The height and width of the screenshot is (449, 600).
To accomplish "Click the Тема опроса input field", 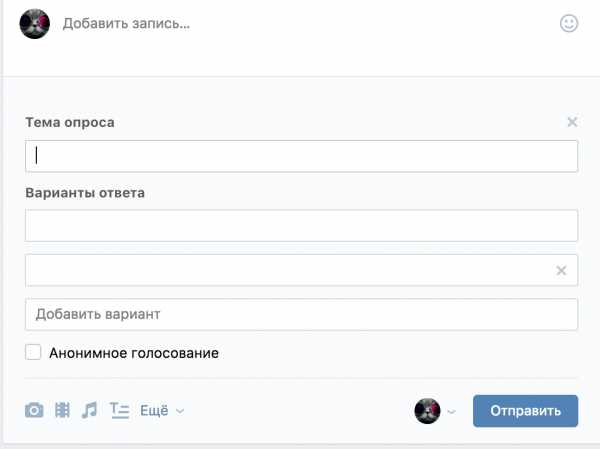I will tap(302, 156).
